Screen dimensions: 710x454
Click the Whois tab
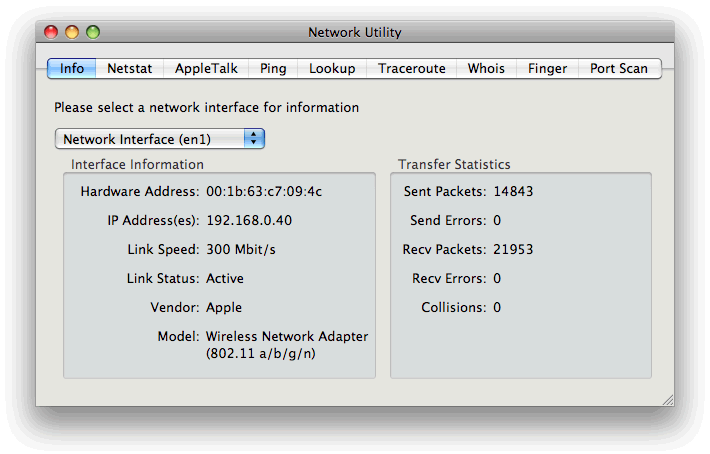tap(486, 69)
